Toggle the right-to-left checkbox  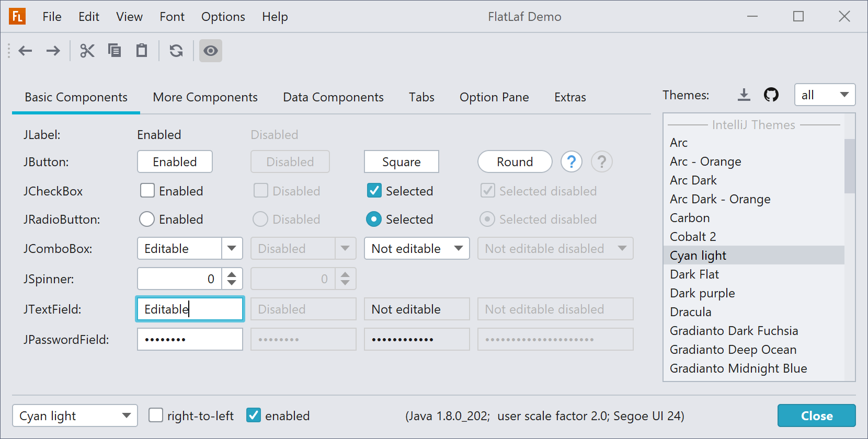156,415
